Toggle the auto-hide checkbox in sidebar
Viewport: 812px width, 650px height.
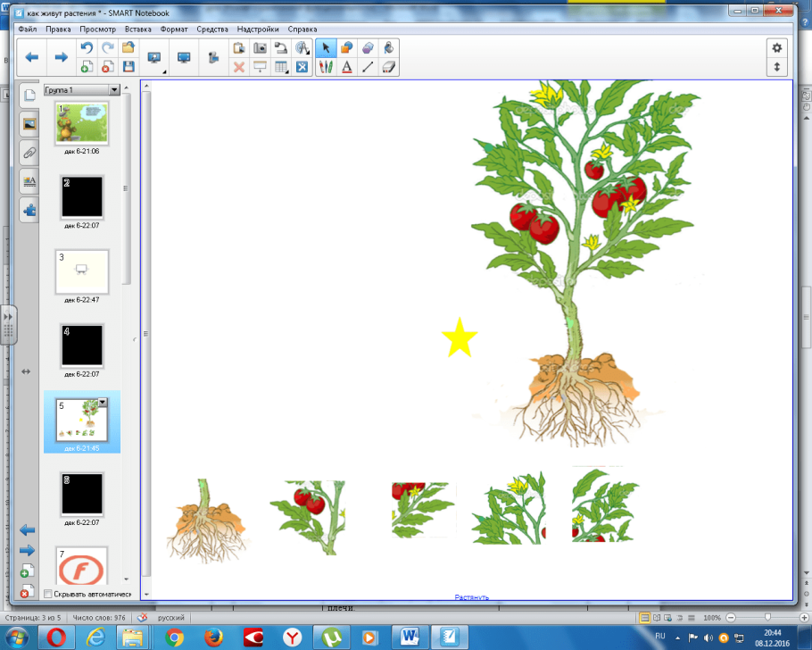(x=48, y=594)
